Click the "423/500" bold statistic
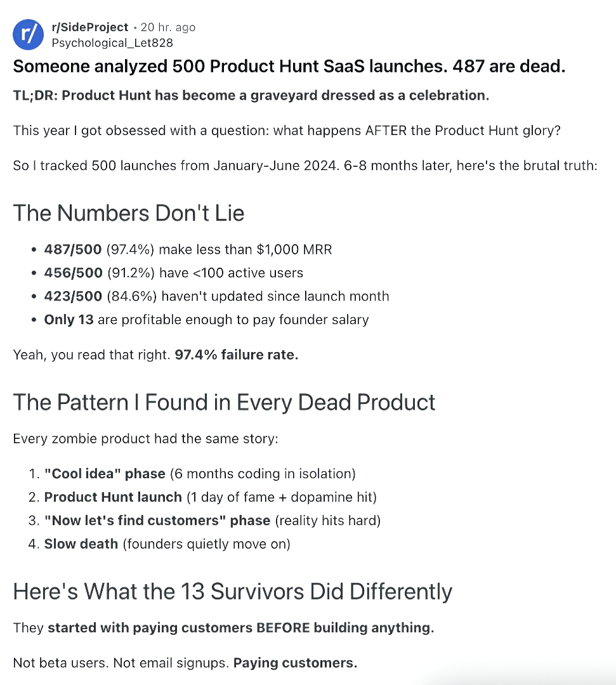Viewport: 616px width, 685px height. 72,296
